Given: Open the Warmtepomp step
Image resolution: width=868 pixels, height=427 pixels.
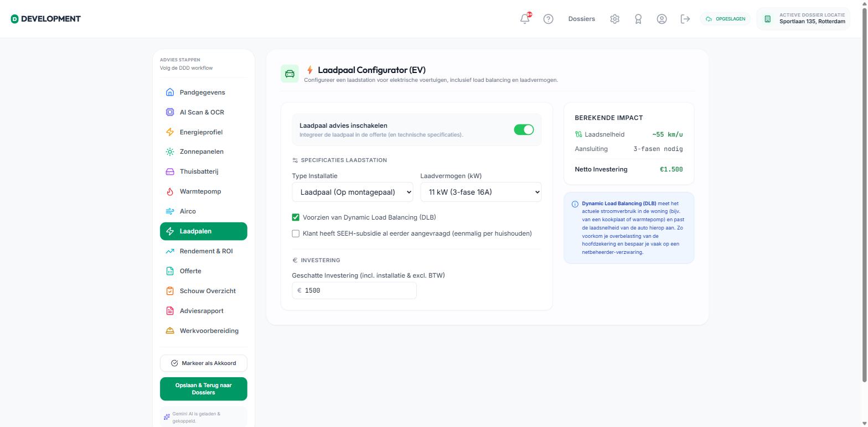Looking at the screenshot, I should tap(204, 191).
